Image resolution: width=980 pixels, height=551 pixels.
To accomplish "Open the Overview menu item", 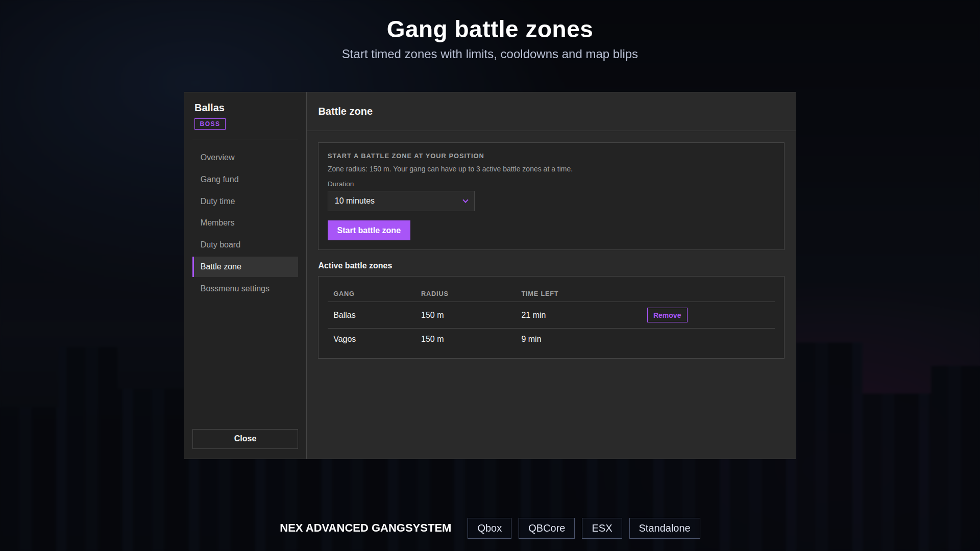I will (245, 158).
